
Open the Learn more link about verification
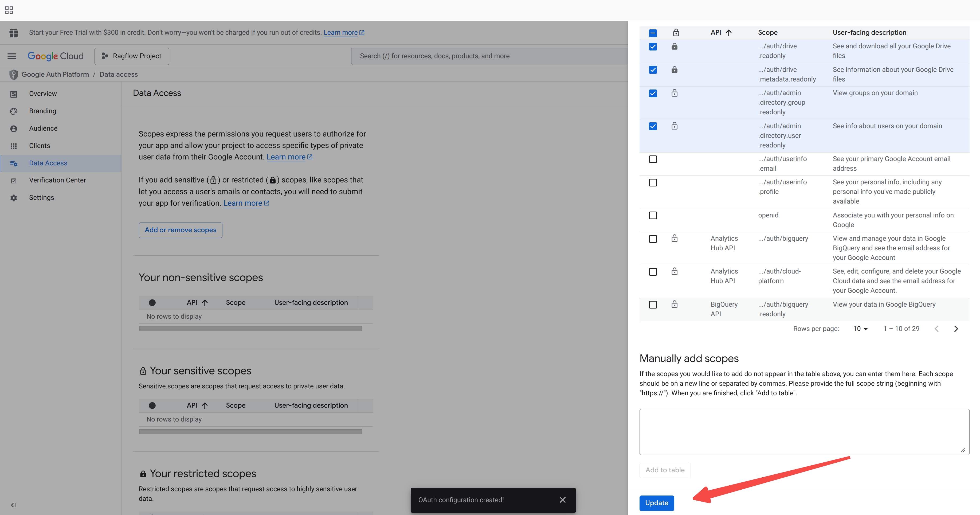pos(246,203)
